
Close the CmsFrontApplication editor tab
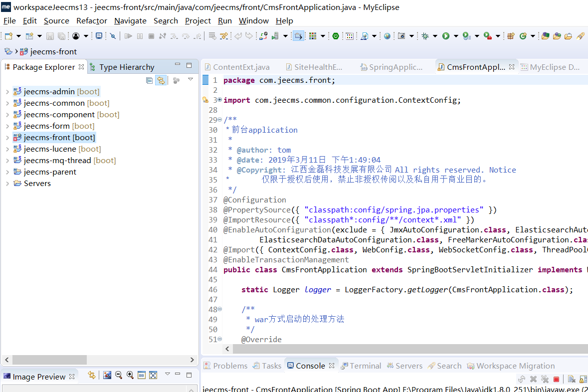(512, 67)
